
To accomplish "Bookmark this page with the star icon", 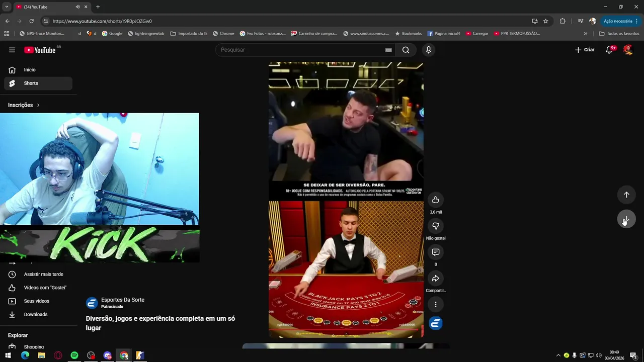I will point(545,21).
